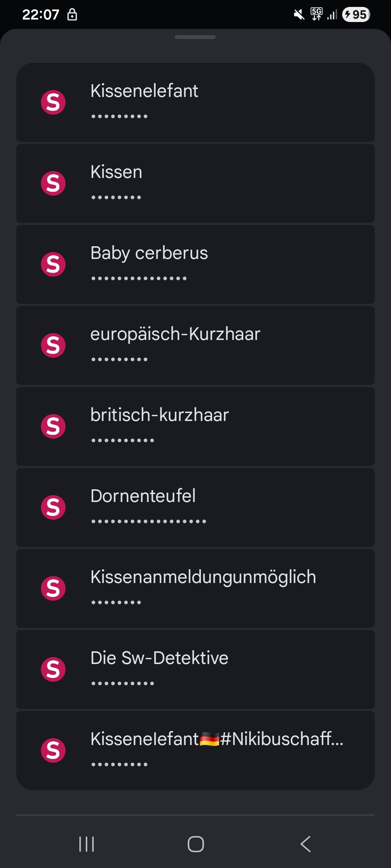Tap the S icon next to Baby cerberus
This screenshot has height=868, width=391.
point(53,264)
